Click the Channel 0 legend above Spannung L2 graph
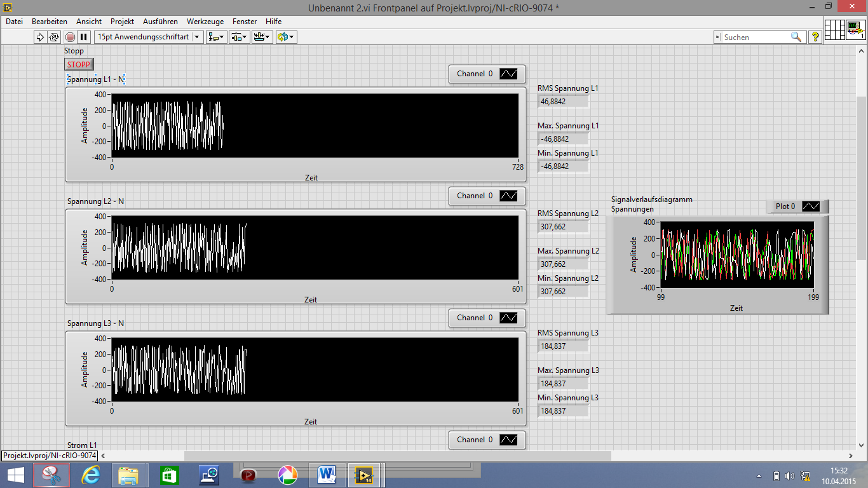Screen dimensions: 868x488 pyautogui.click(x=487, y=196)
